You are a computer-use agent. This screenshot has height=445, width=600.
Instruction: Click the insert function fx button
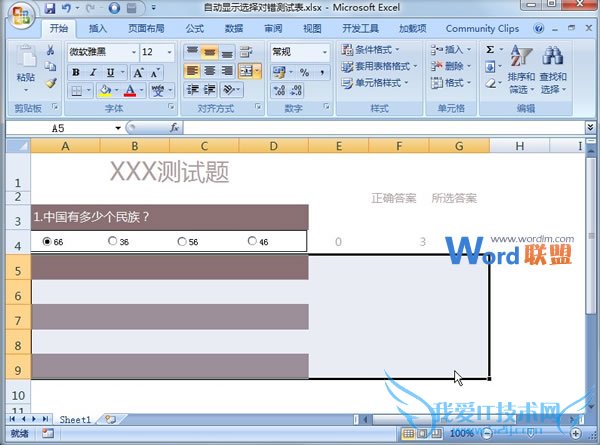(x=174, y=127)
